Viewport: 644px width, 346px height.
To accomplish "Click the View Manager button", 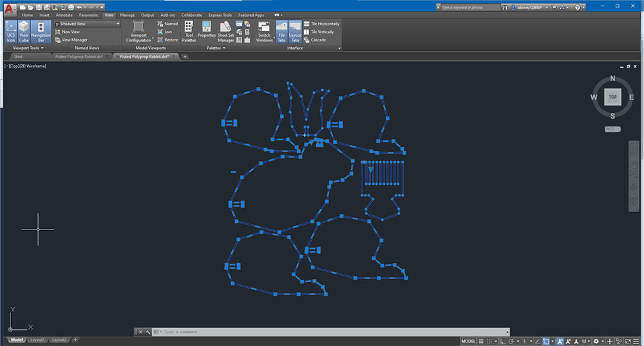I will tap(74, 40).
